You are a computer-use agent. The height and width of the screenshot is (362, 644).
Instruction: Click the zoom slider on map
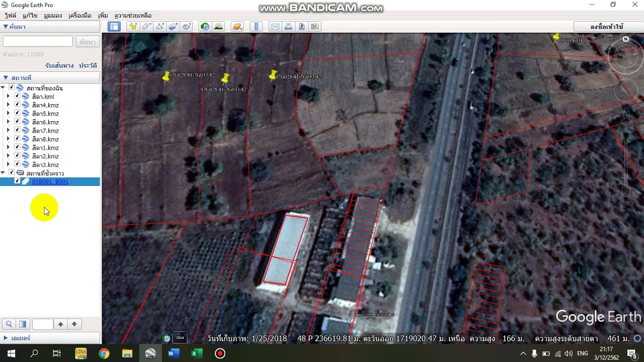tap(626, 163)
